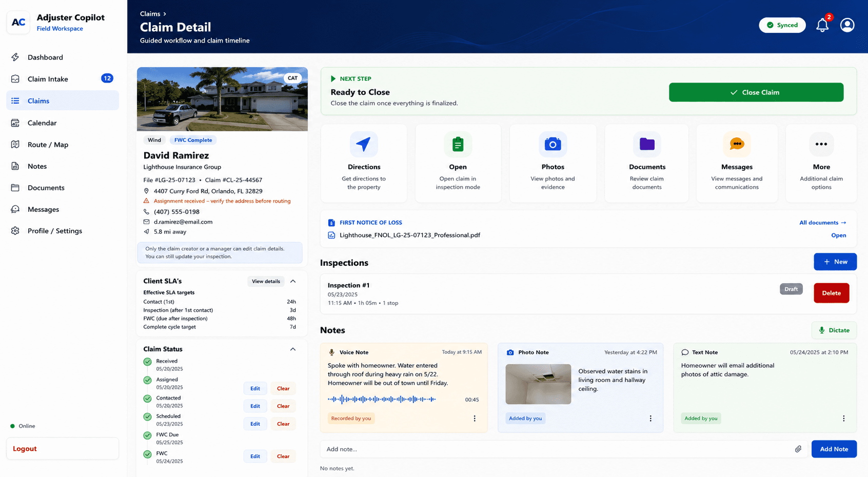868x477 pixels.
Task: Open Calendar in the sidebar
Action: pyautogui.click(x=63, y=123)
